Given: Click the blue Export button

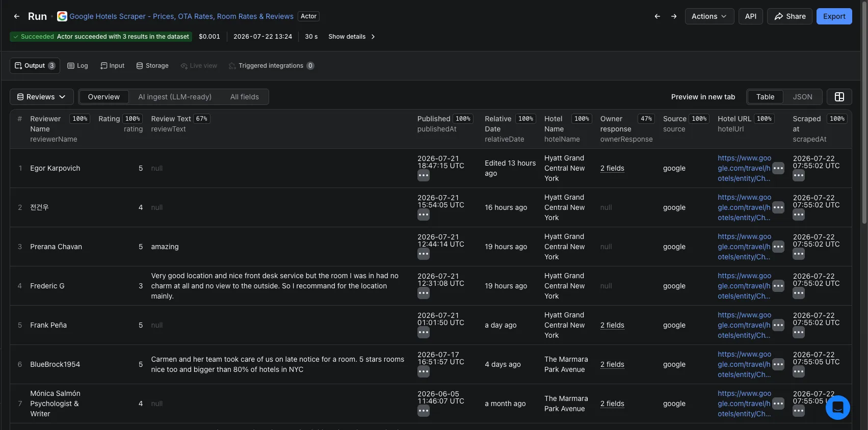Looking at the screenshot, I should coord(834,16).
